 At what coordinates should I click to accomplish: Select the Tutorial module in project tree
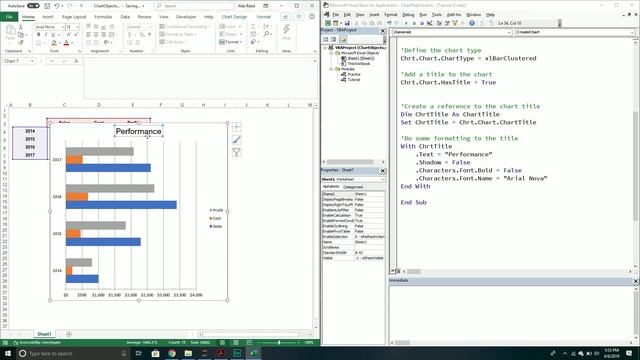click(x=353, y=80)
